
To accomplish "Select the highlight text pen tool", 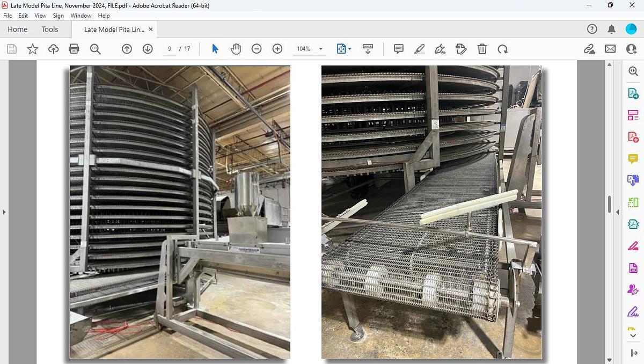I will pyautogui.click(x=420, y=49).
